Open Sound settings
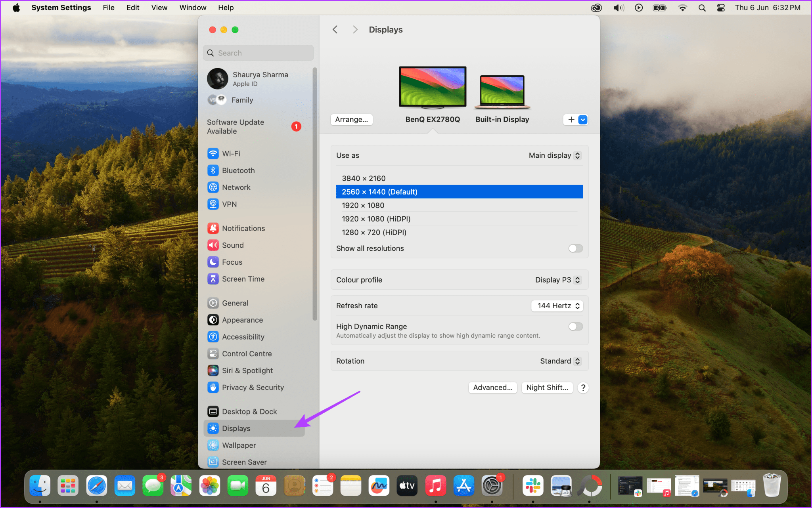This screenshot has width=812, height=508. [x=233, y=245]
